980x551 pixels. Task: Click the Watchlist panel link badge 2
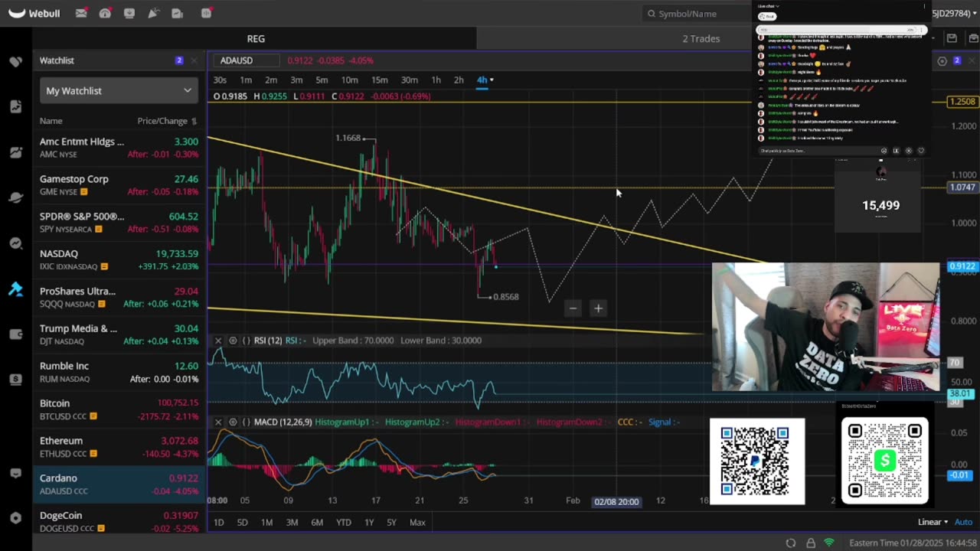(x=179, y=60)
